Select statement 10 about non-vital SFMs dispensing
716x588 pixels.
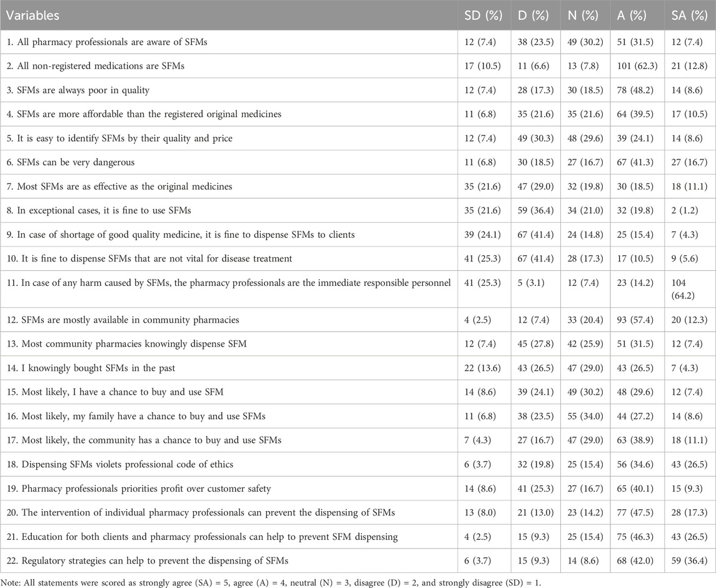(358, 258)
